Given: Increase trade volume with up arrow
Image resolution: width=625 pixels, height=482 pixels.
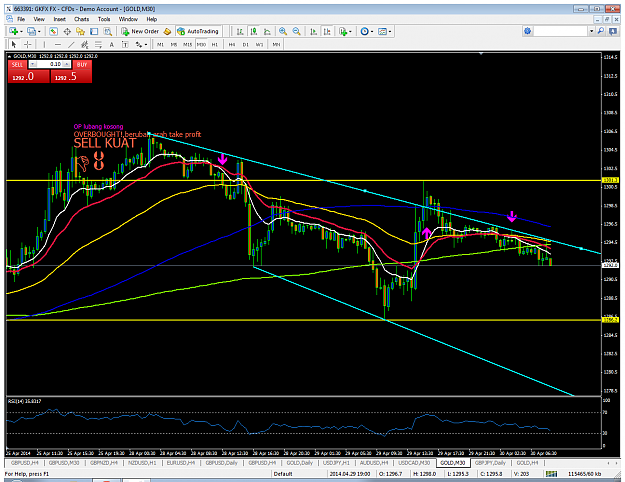Looking at the screenshot, I should [67, 64].
